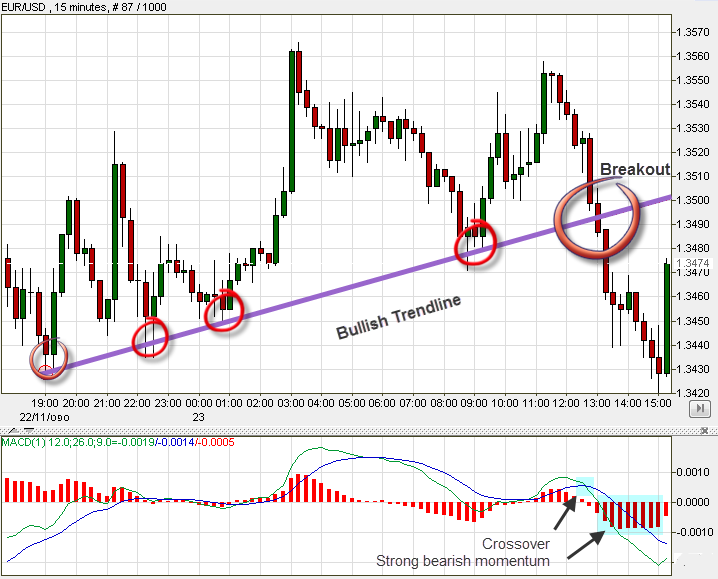Screen dimensions: 718x579
Task: Click the Breakout annotation label
Action: [634, 170]
